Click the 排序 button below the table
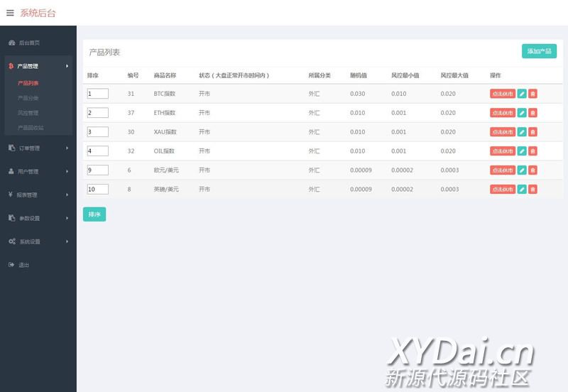The height and width of the screenshot is (392, 568). (94, 214)
